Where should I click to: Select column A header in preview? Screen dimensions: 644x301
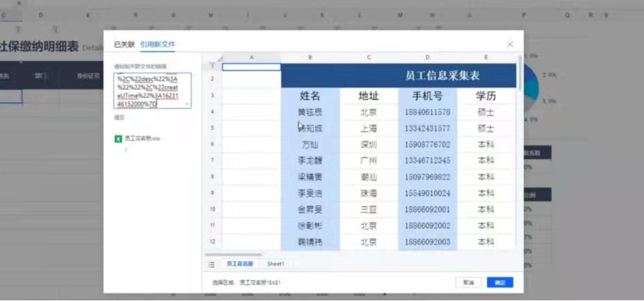(251, 58)
